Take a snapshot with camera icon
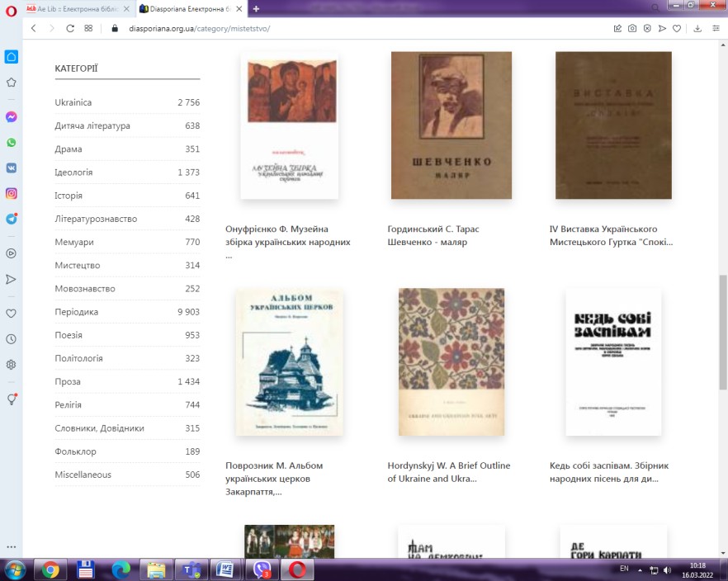The height and width of the screenshot is (581, 728). [632, 28]
